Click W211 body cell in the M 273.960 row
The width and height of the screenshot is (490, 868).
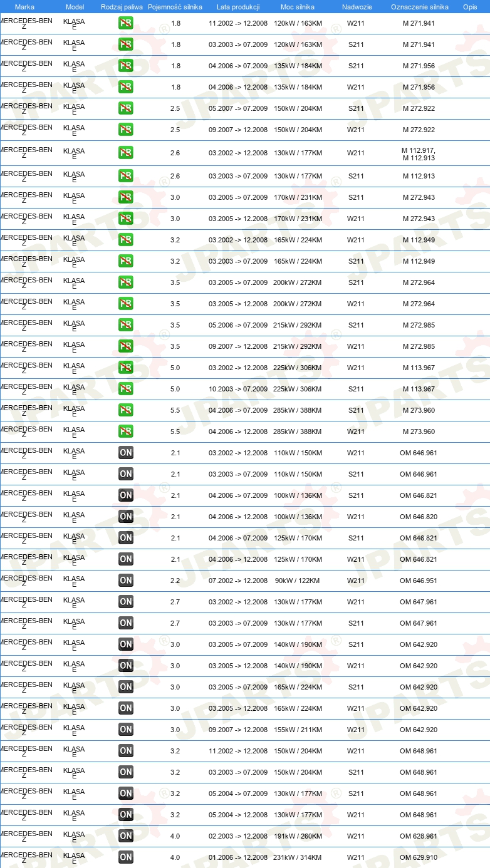[x=356, y=432]
